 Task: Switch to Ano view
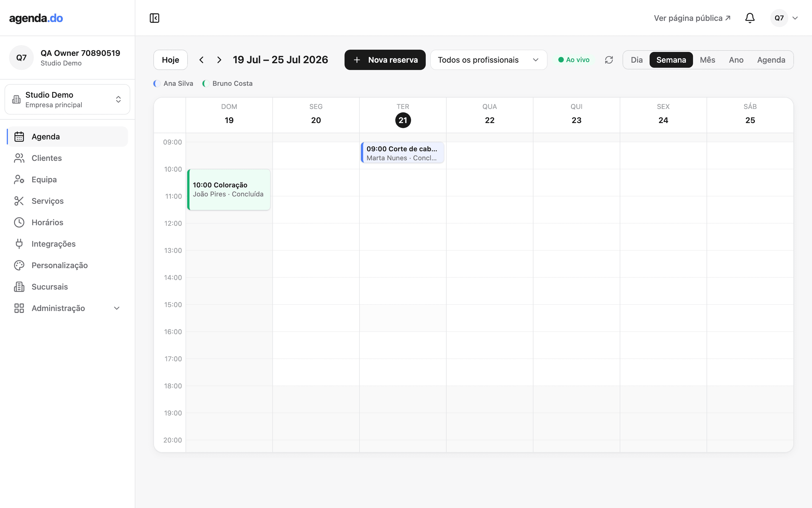[x=736, y=60]
